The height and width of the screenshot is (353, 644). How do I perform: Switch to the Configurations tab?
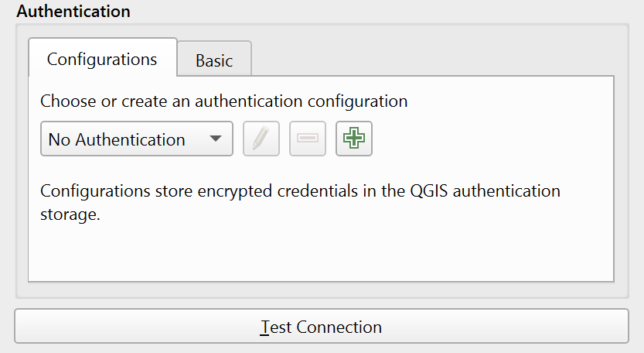point(102,59)
